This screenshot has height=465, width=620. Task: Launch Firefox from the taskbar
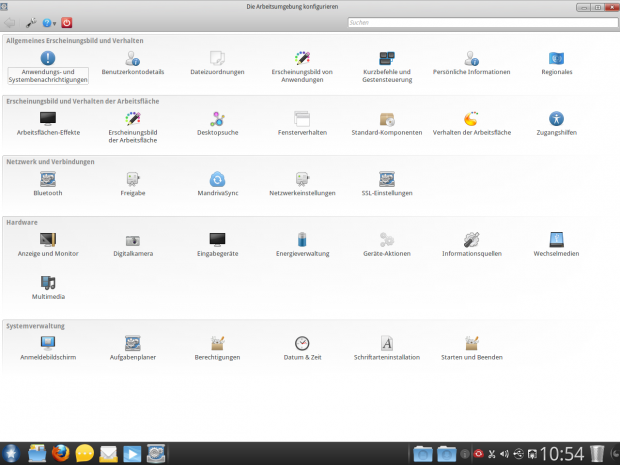60,454
